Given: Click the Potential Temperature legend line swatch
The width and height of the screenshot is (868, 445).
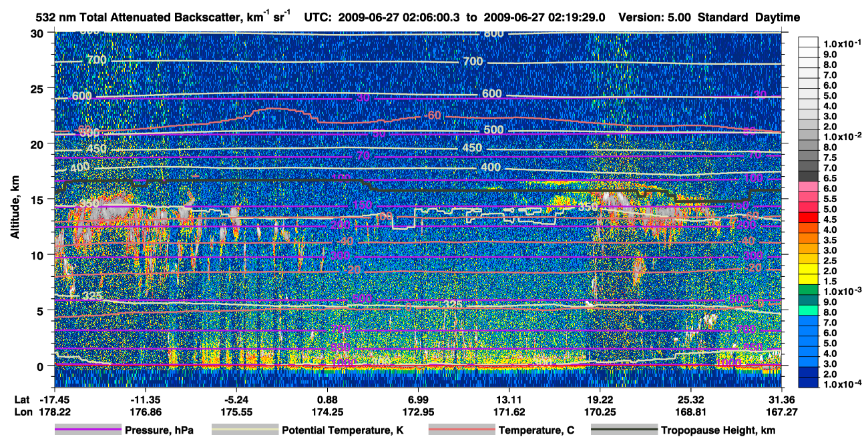Looking at the screenshot, I should pyautogui.click(x=244, y=430).
